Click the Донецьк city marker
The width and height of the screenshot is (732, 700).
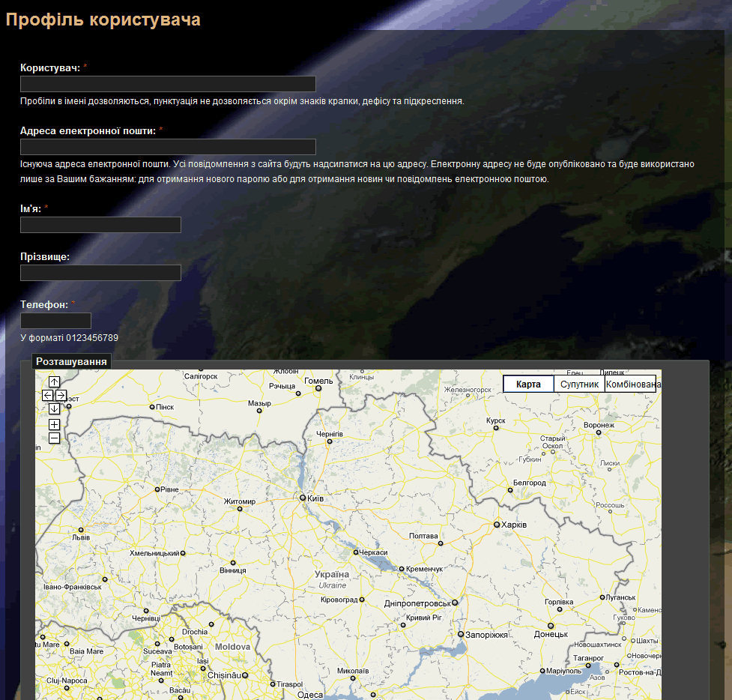(551, 626)
